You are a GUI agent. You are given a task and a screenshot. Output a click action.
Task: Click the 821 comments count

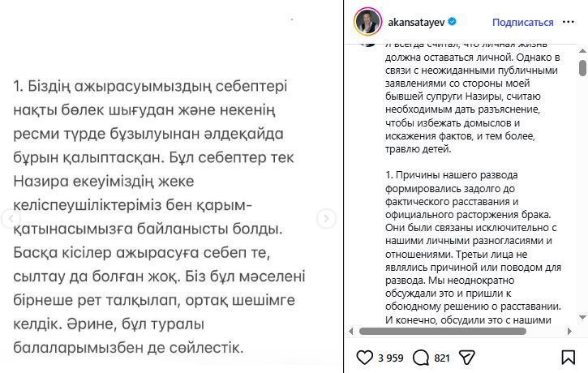442,357
